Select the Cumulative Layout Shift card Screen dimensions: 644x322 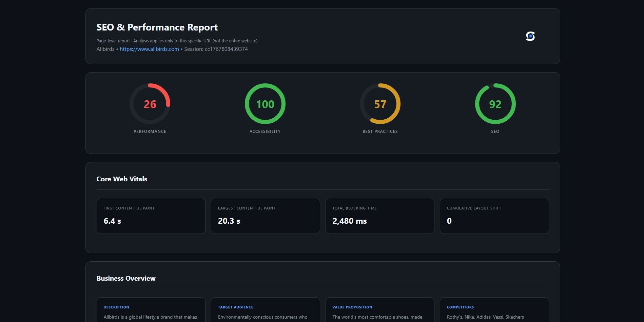(494, 216)
